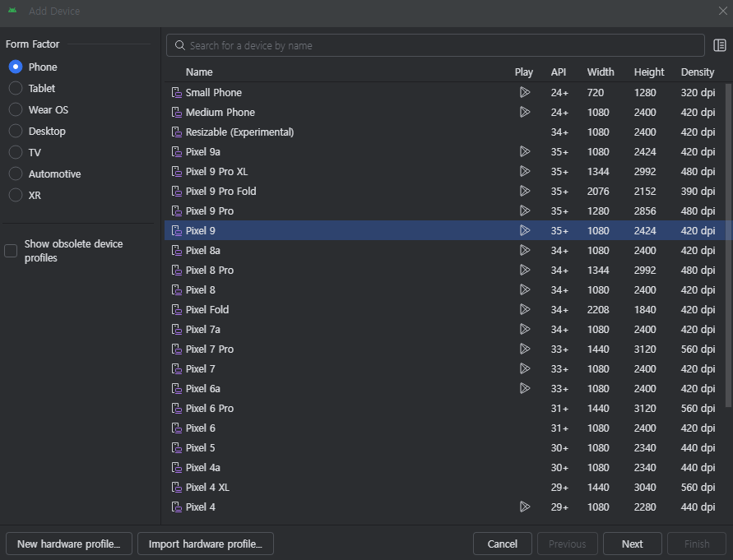The height and width of the screenshot is (560, 733).
Task: Sort devices by the Play column
Action: tap(523, 72)
